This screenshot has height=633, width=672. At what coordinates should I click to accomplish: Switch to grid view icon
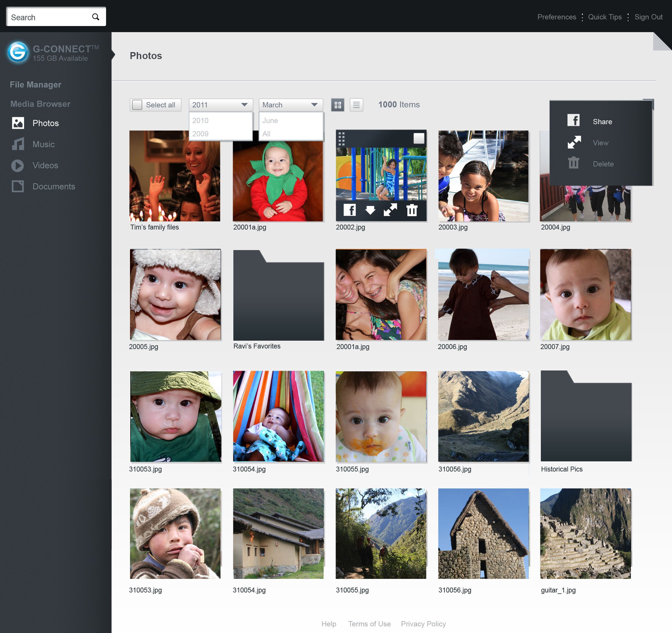pyautogui.click(x=337, y=105)
